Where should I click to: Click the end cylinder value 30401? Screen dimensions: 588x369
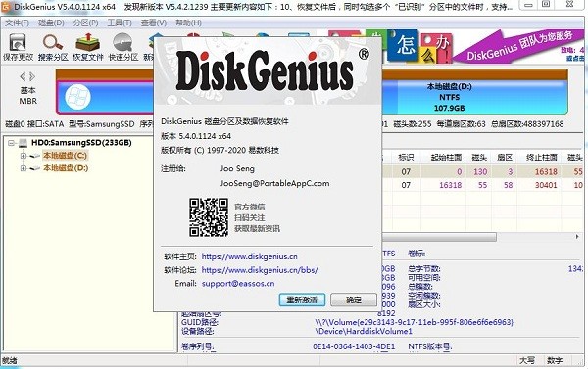(546, 185)
